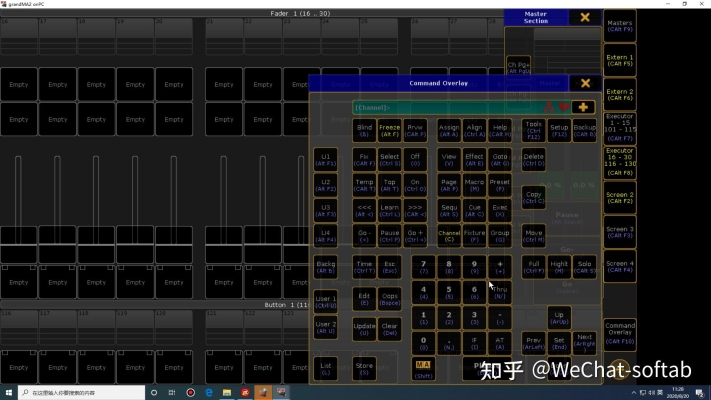Image resolution: width=711 pixels, height=400 pixels.
Task: Toggle the Solo key
Action: point(585,267)
